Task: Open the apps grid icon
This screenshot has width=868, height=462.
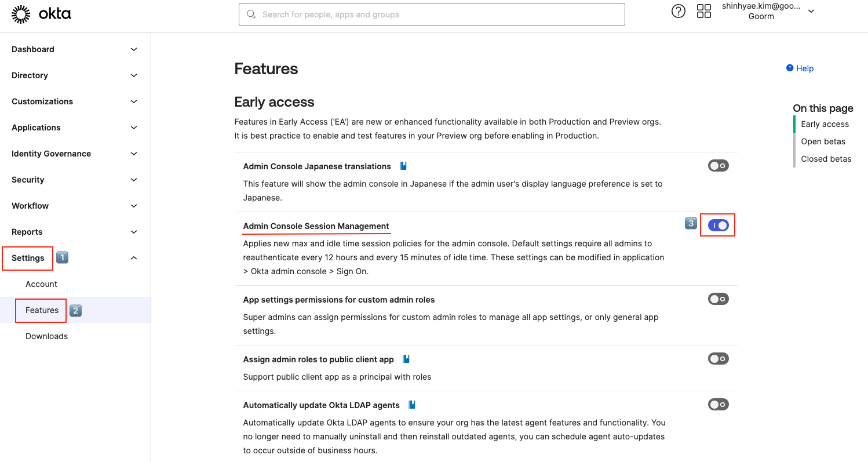Action: (704, 11)
